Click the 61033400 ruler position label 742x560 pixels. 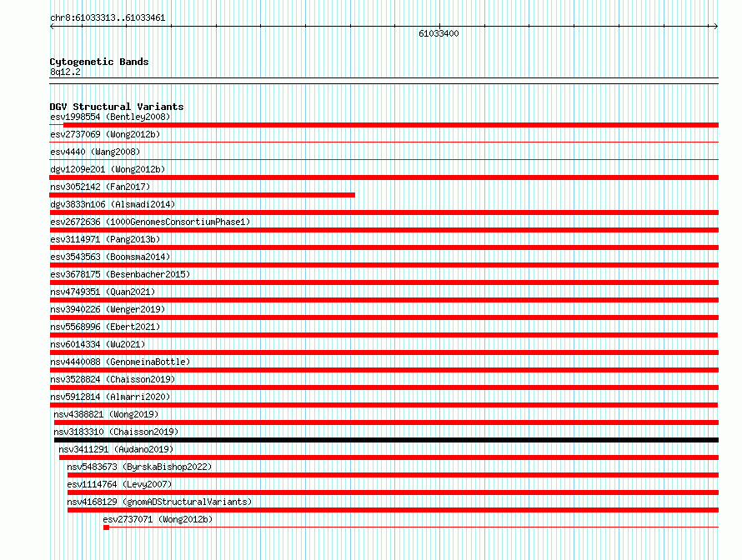coord(439,33)
